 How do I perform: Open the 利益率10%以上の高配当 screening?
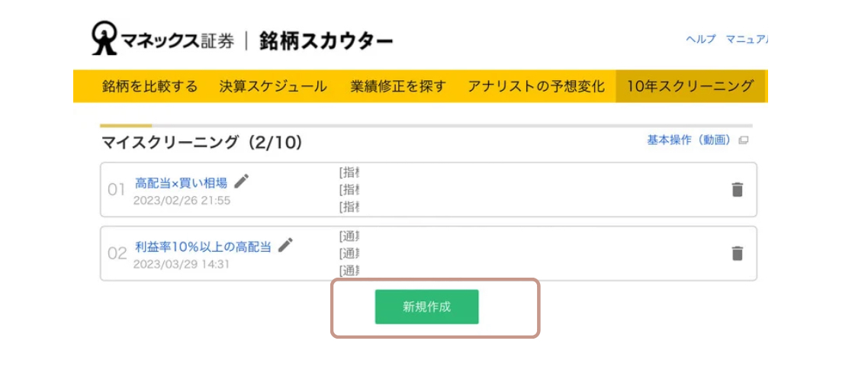pos(203,246)
